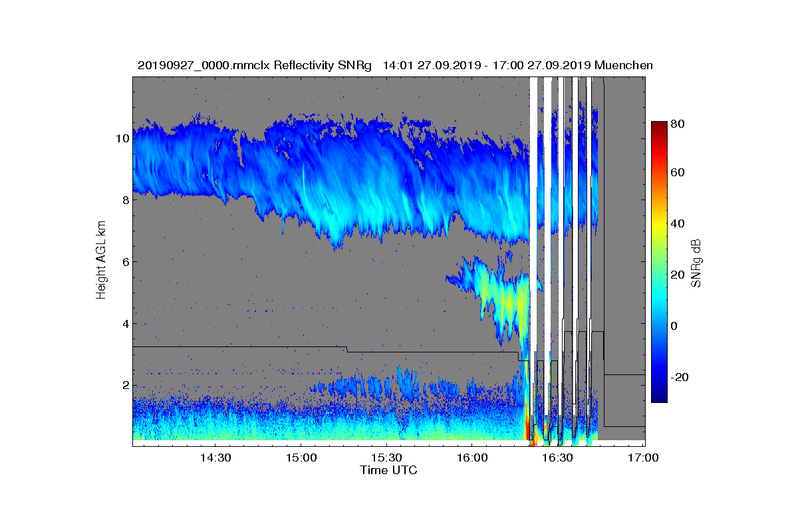The height and width of the screenshot is (532, 798).
Task: Click the colorbar value -20 label
Action: [680, 376]
